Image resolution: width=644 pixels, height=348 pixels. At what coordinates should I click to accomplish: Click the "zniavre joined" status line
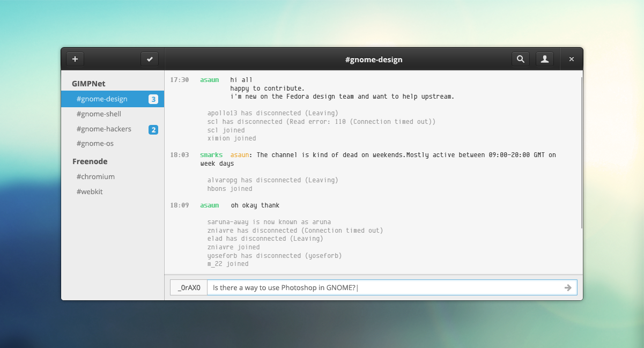234,247
